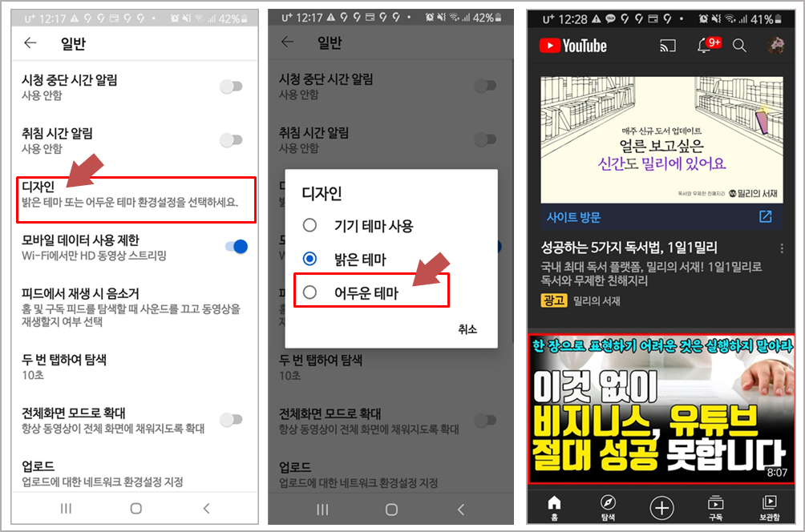Tap recent apps button in middle screen nav bar
This screenshot has height=532, width=805.
(x=322, y=510)
